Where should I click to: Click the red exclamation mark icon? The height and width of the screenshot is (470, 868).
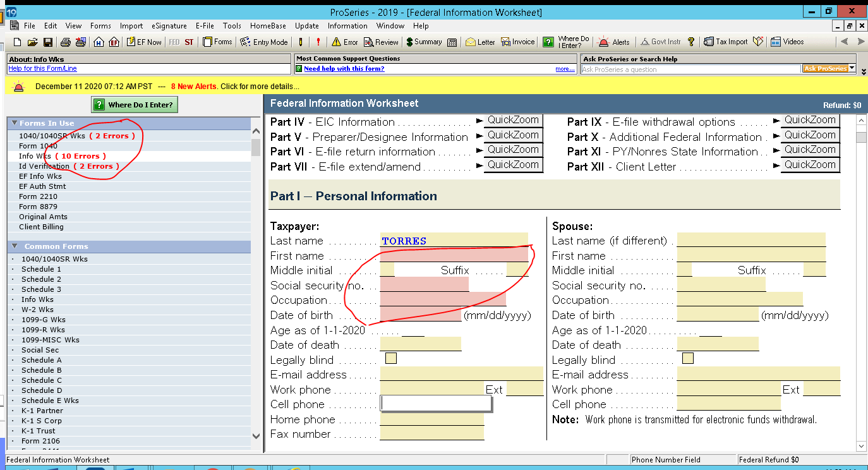[x=318, y=42]
